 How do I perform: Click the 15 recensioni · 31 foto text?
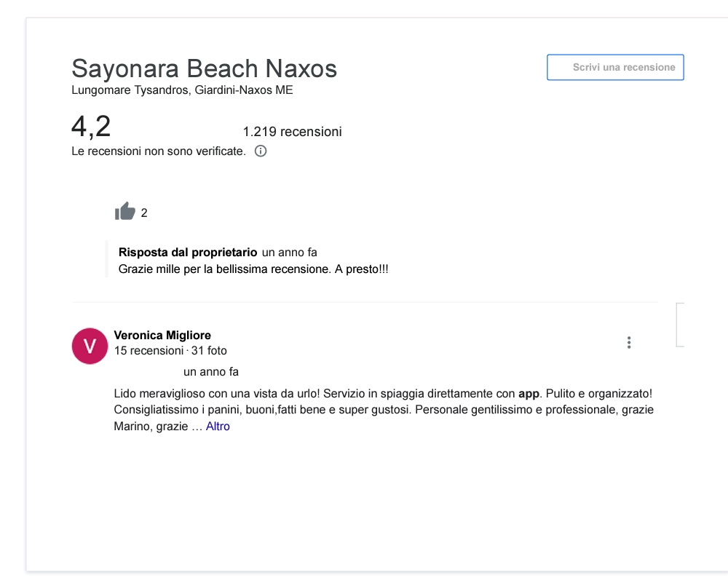tap(170, 350)
